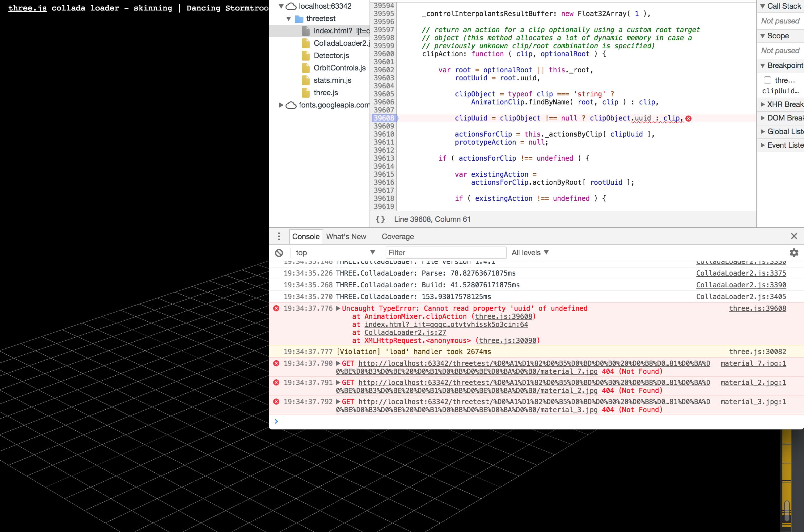Click the pretty-print curly braces icon

click(x=381, y=219)
